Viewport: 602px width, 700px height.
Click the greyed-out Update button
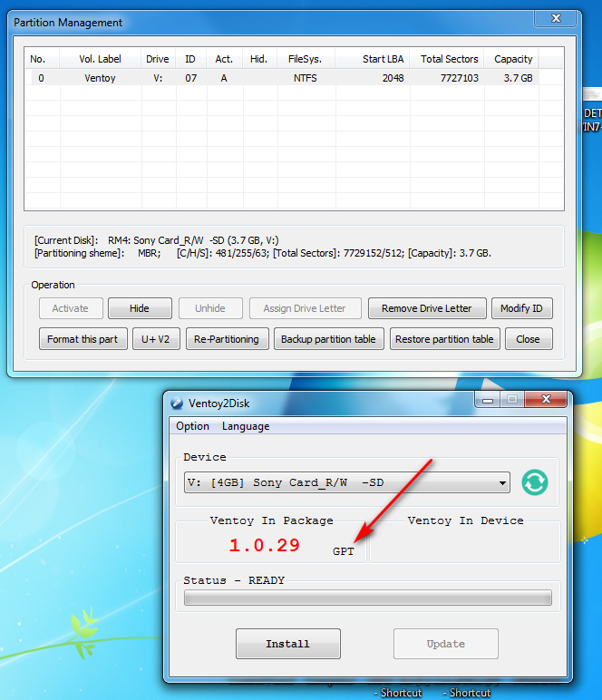point(446,644)
